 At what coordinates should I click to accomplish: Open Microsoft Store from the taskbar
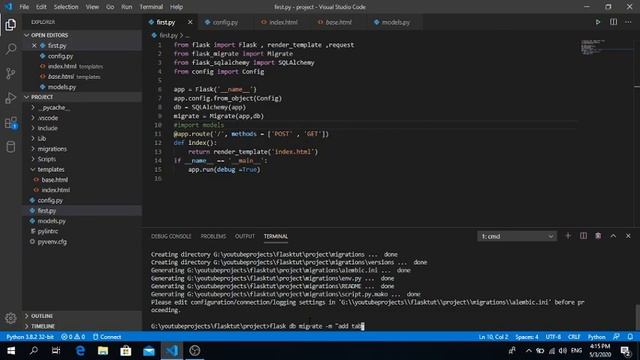[x=126, y=351]
